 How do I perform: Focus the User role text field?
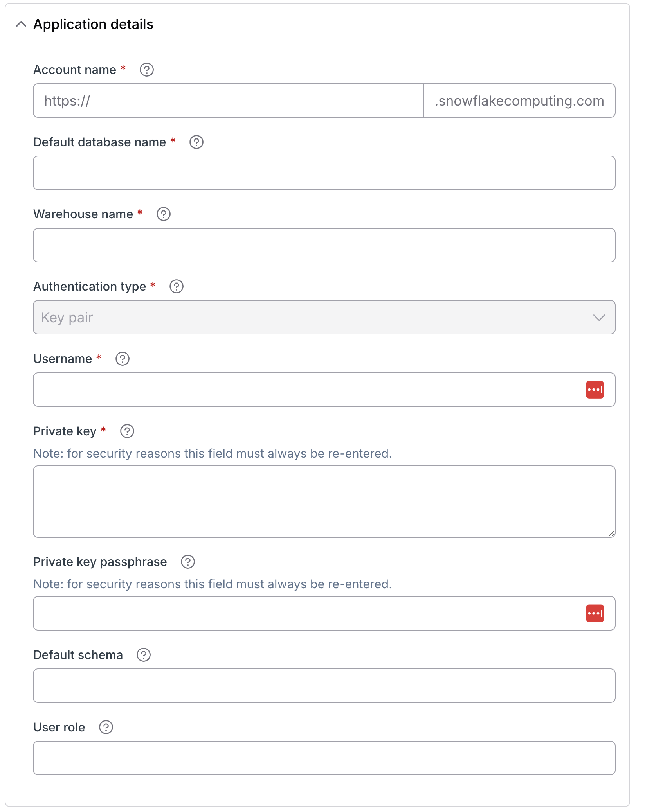(x=324, y=758)
